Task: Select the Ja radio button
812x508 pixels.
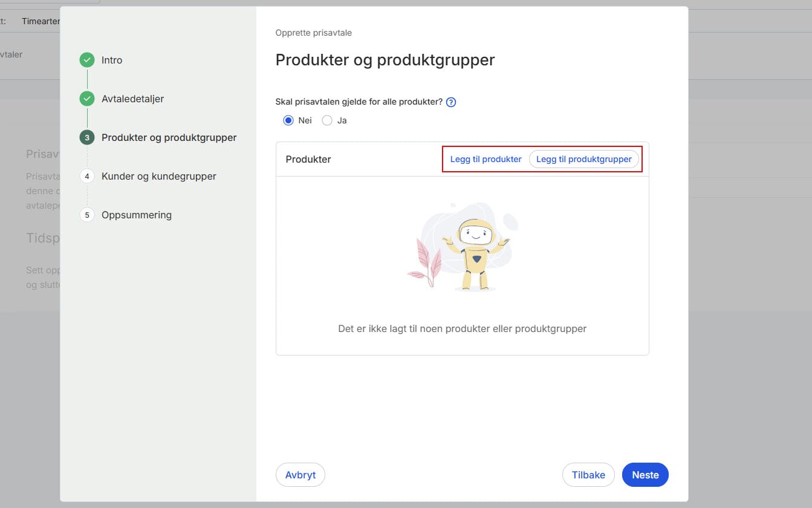Action: pyautogui.click(x=326, y=120)
